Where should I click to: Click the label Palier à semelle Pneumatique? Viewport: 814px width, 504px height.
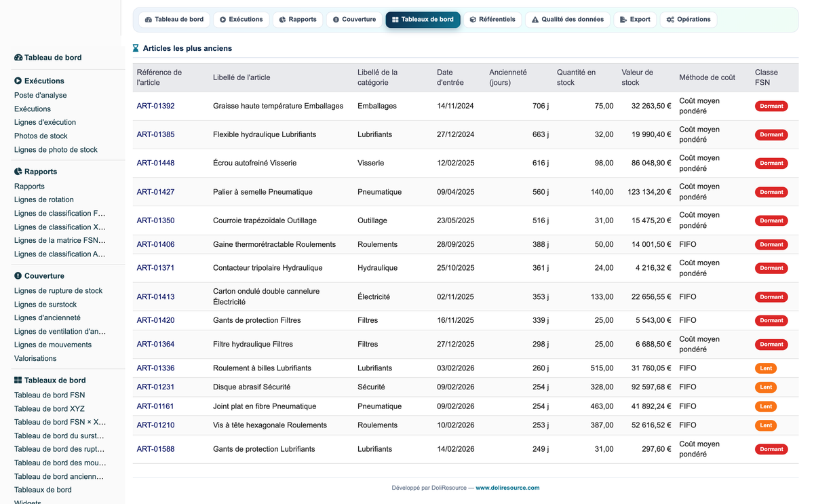tap(263, 192)
